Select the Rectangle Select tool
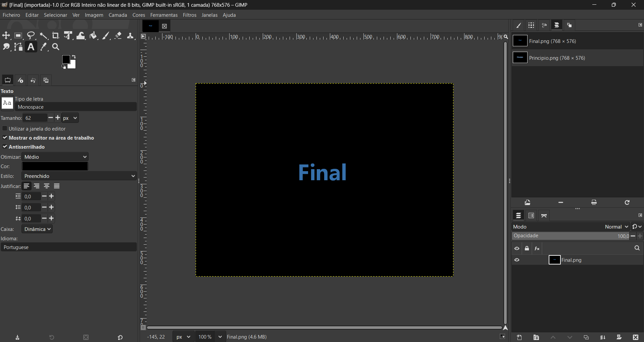644x342 pixels. pos(18,36)
